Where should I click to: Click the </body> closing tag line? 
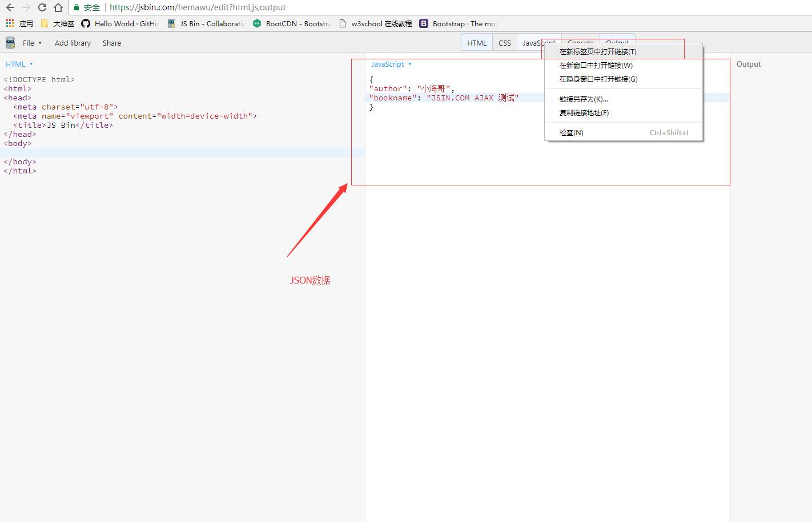[x=20, y=161]
